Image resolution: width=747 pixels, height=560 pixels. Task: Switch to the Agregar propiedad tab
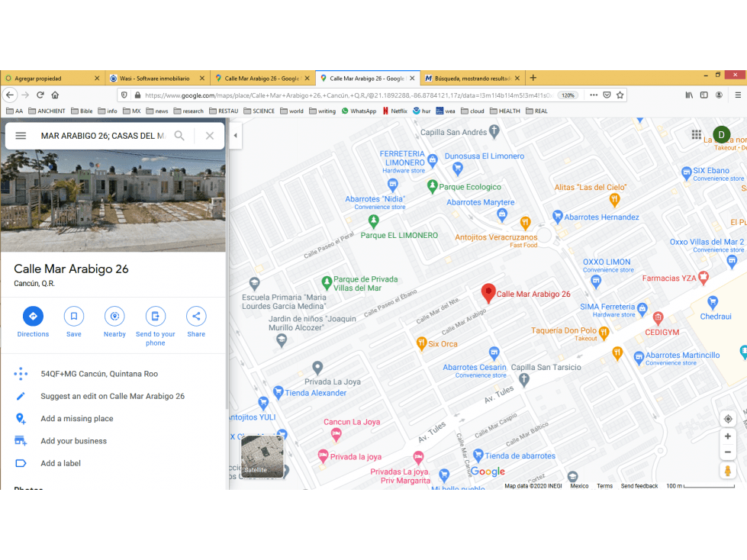pyautogui.click(x=50, y=78)
